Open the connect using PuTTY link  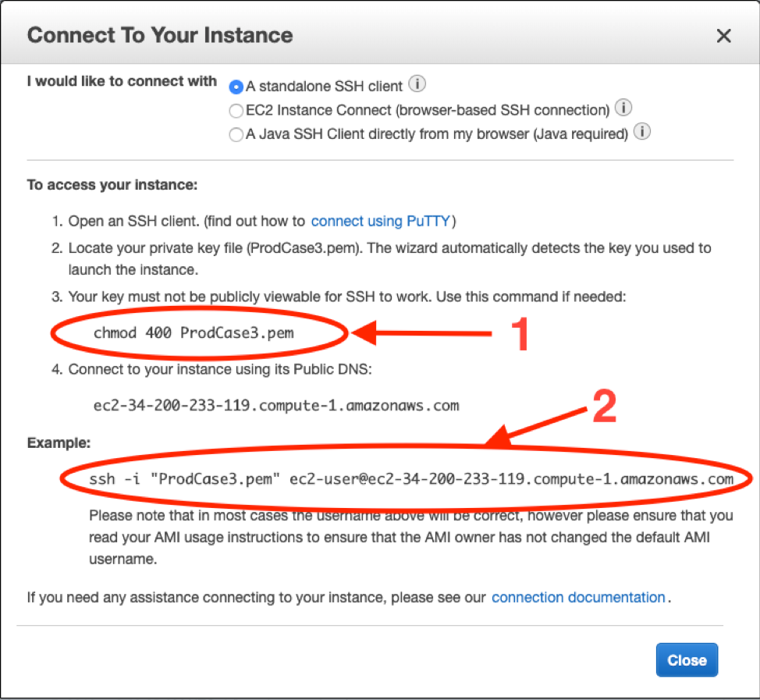click(380, 221)
